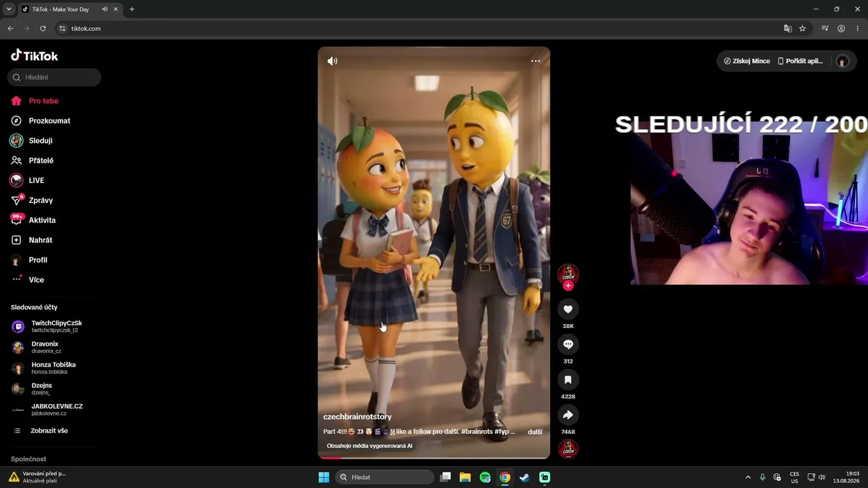Viewport: 868px width, 488px height.
Task: Open the browser media controls icon
Action: [825, 28]
